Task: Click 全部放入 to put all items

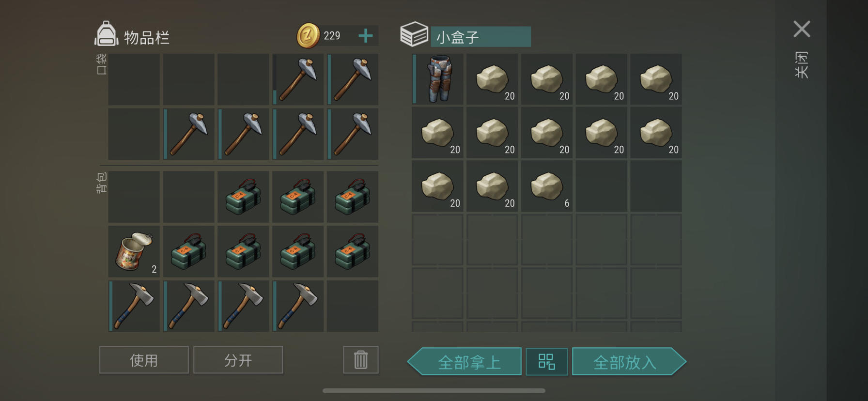Action: pyautogui.click(x=629, y=362)
